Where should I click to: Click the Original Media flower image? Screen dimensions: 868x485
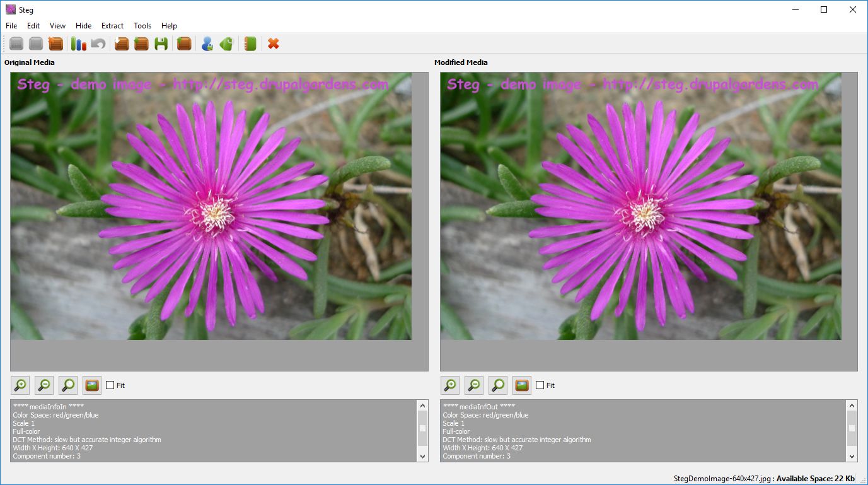click(x=211, y=206)
